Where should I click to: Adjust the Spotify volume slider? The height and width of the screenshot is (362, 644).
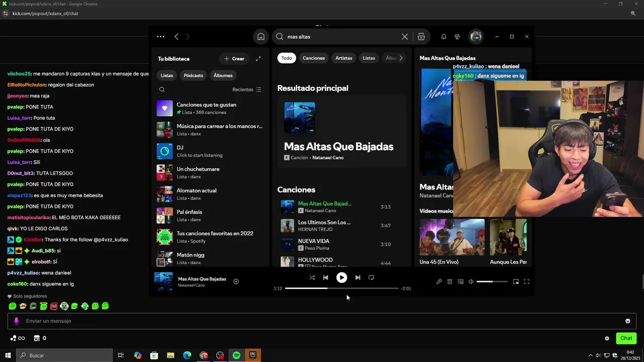coord(492,282)
